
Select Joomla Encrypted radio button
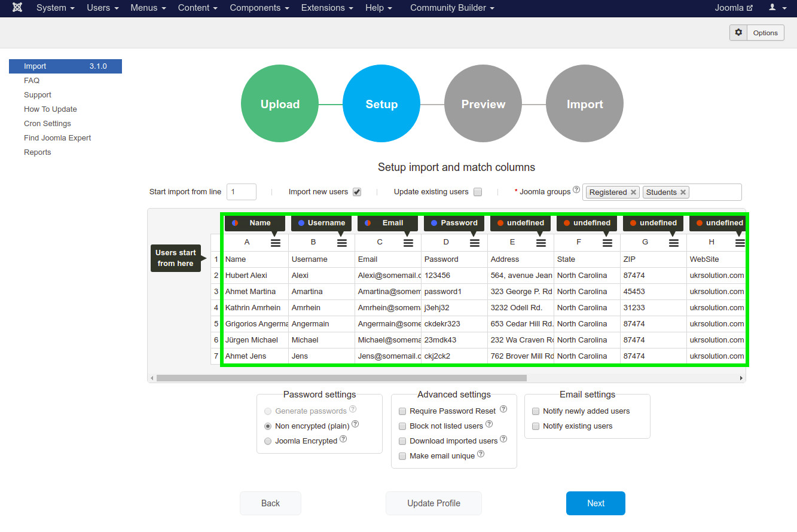point(268,441)
